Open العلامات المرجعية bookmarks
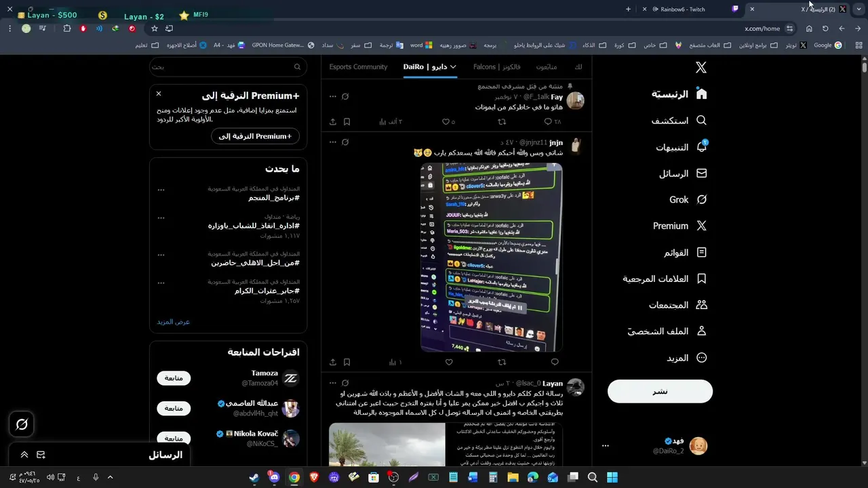Viewport: 868px width, 488px height. pos(665,279)
